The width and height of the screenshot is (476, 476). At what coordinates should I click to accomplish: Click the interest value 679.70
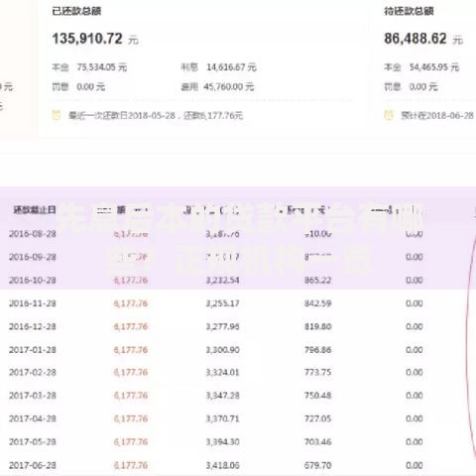pyautogui.click(x=317, y=465)
